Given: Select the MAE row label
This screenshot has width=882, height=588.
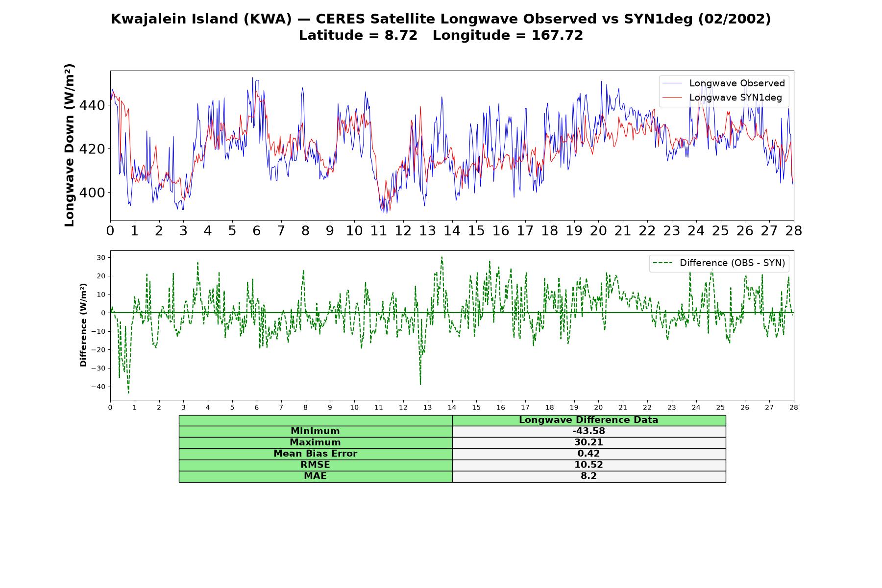Looking at the screenshot, I should 316,476.
